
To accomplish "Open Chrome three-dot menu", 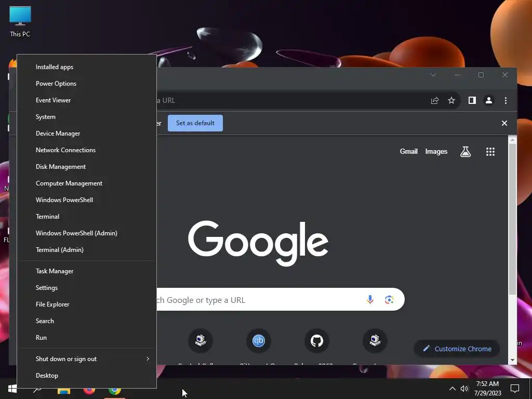I will [506, 100].
